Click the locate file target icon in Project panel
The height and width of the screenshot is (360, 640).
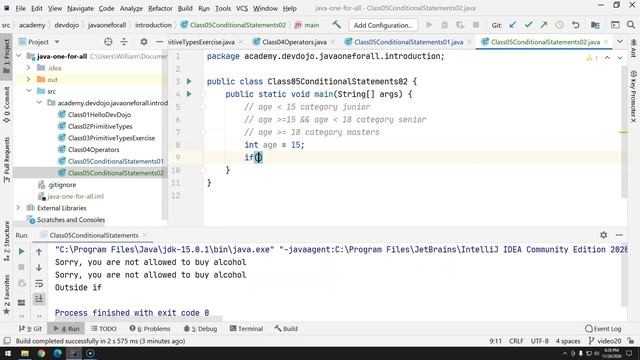108,42
